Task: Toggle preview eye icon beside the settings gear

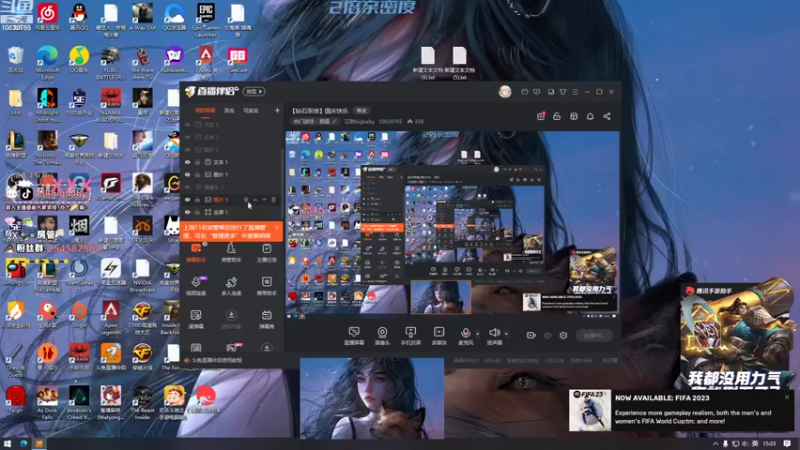Action: point(547,335)
